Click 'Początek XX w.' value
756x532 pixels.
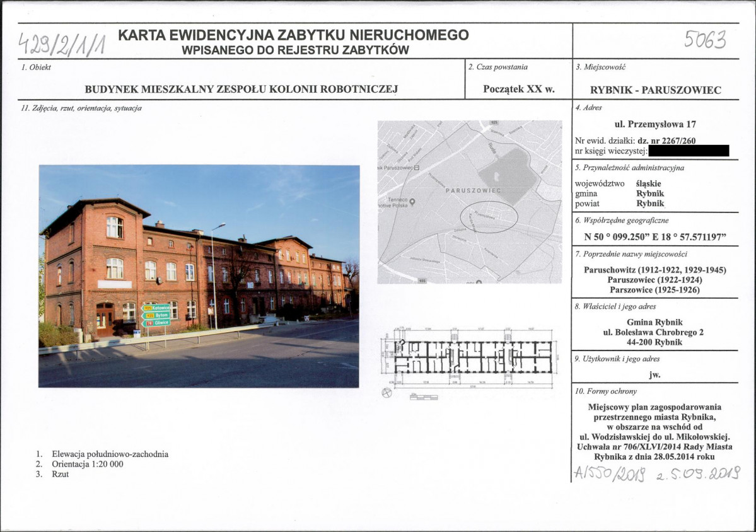[x=519, y=89]
